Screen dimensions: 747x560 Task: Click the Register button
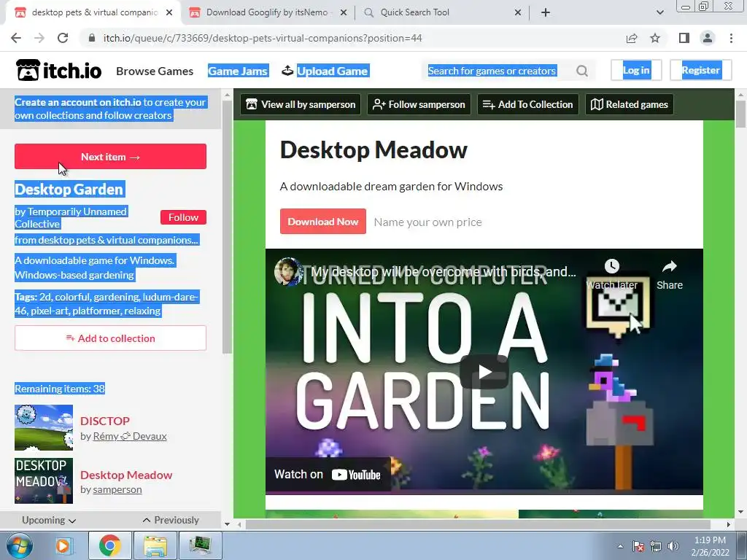701,70
